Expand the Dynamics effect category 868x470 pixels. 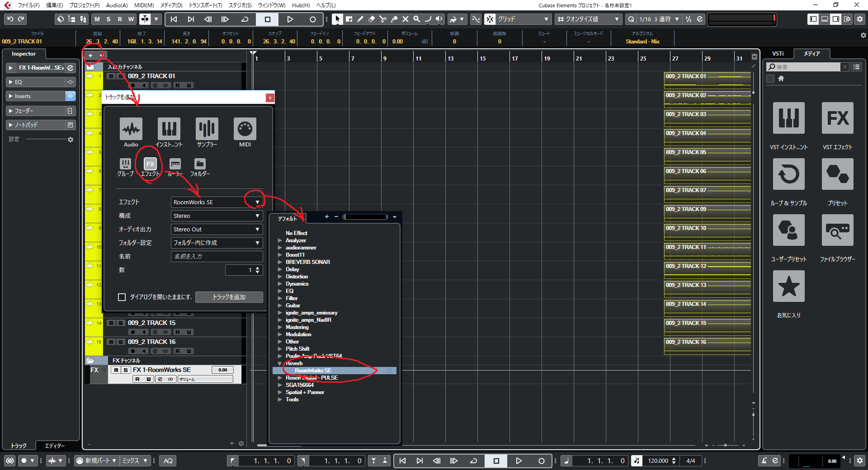280,284
